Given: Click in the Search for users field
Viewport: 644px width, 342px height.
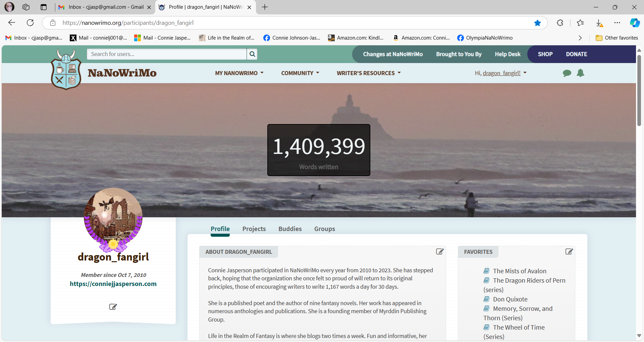Looking at the screenshot, I should (x=167, y=54).
